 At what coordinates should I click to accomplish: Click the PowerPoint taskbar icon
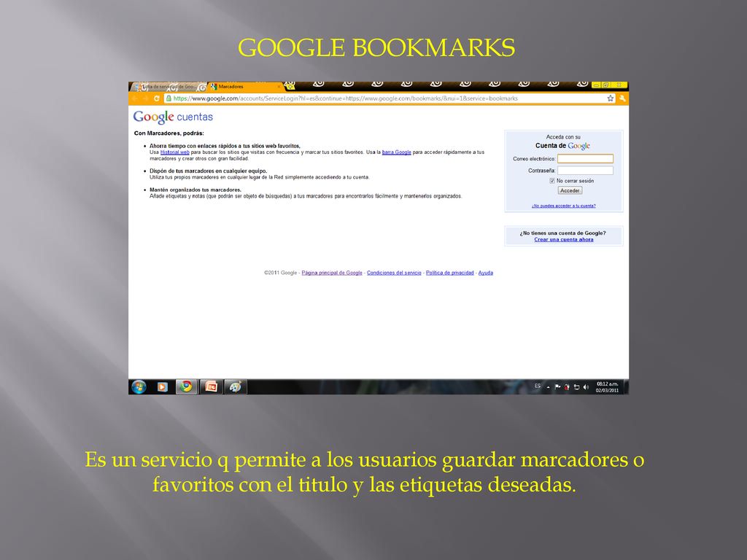211,386
